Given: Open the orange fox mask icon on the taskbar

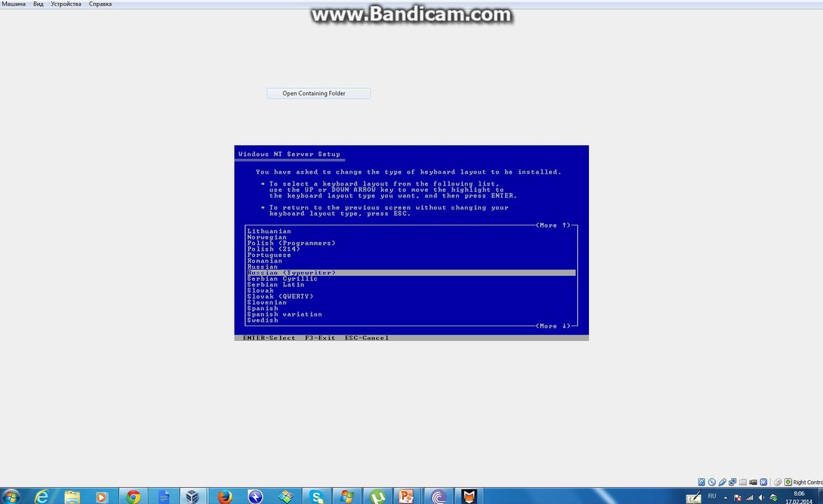Looking at the screenshot, I should tap(469, 496).
